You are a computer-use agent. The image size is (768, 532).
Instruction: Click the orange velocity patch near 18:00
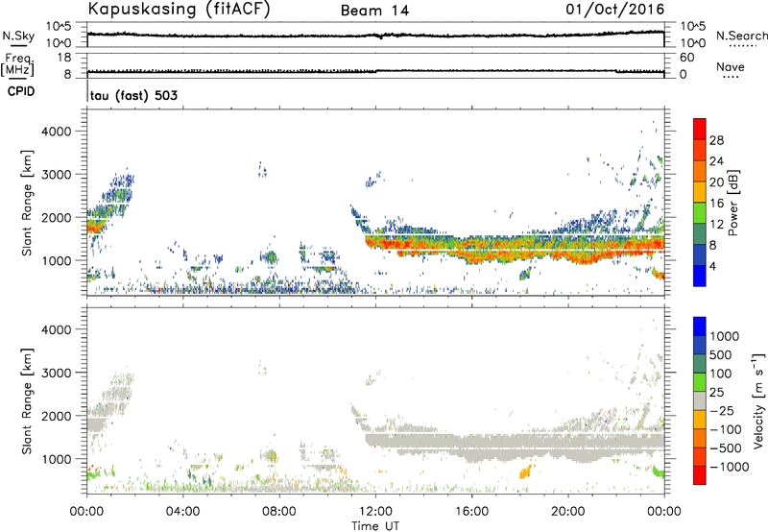tap(524, 472)
